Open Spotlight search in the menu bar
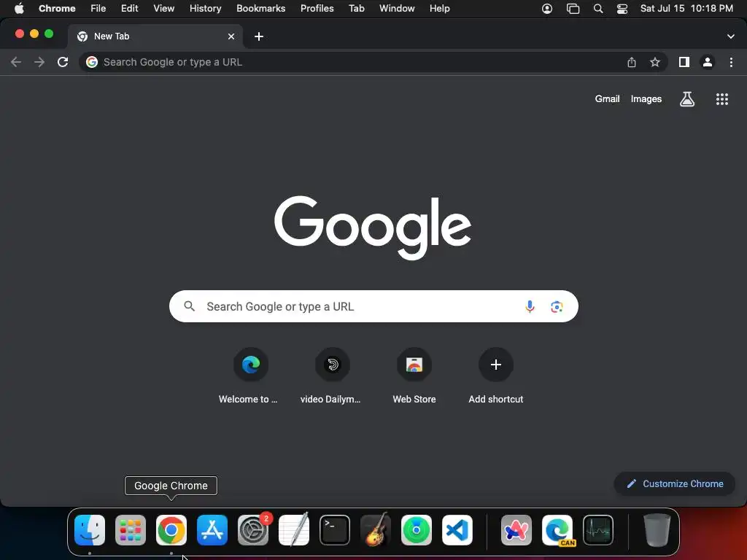 (x=598, y=9)
